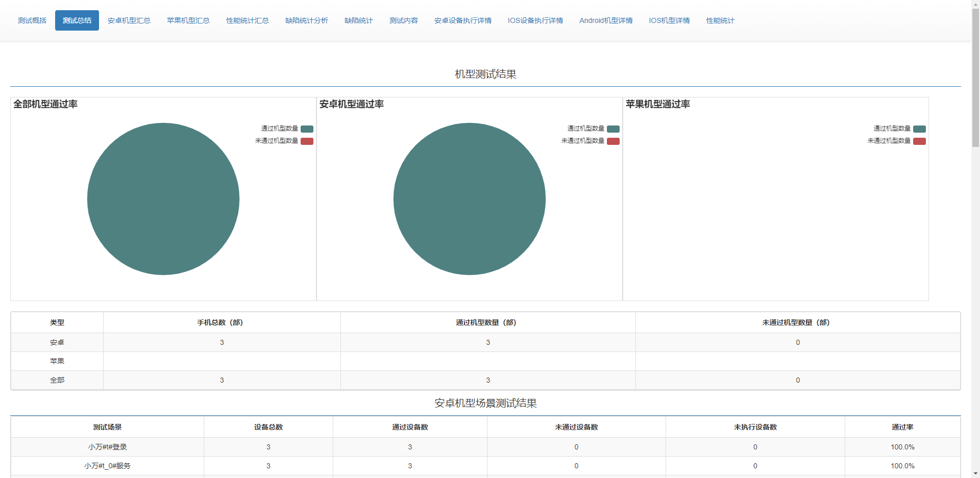Click the 全部机型通过率 pie chart
The width and height of the screenshot is (980, 478).
pos(163,199)
